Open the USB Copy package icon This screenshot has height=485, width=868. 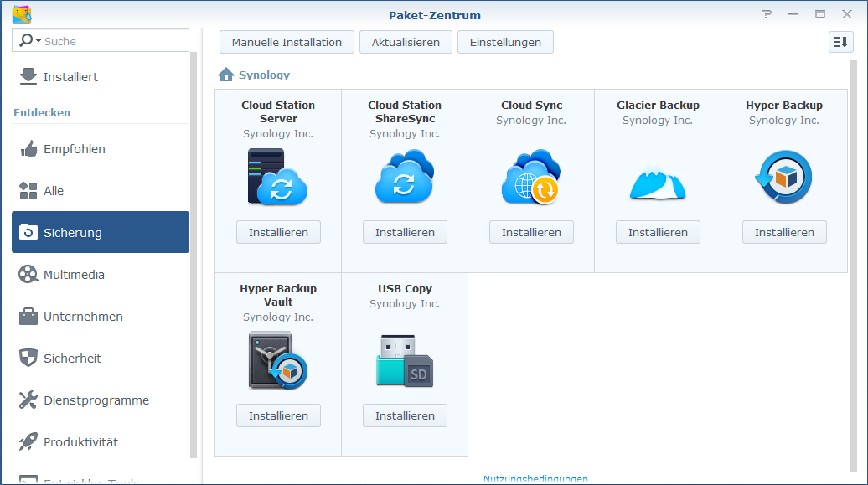405,360
